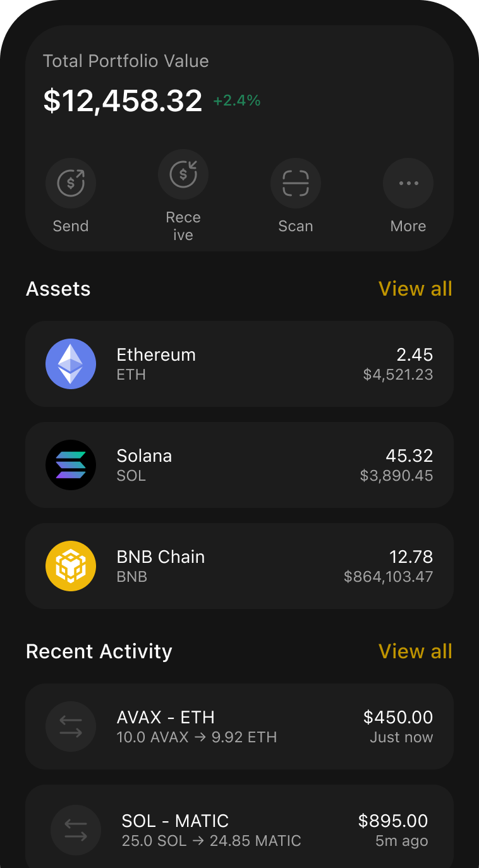Select the AVAX - ETH transaction title
The width and height of the screenshot is (479, 868).
pos(166,718)
